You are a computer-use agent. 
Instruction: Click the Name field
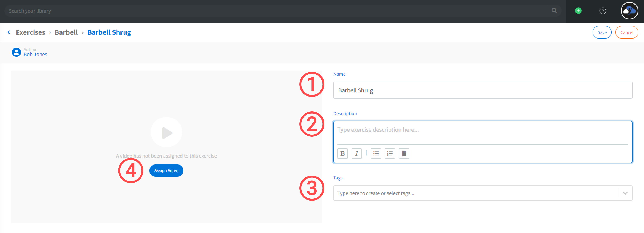tap(483, 90)
